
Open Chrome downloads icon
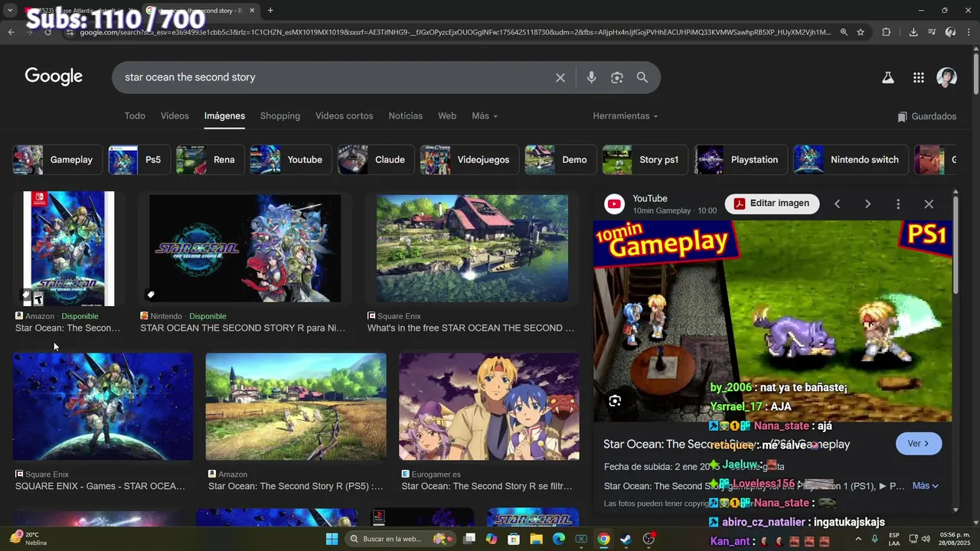[x=913, y=32]
